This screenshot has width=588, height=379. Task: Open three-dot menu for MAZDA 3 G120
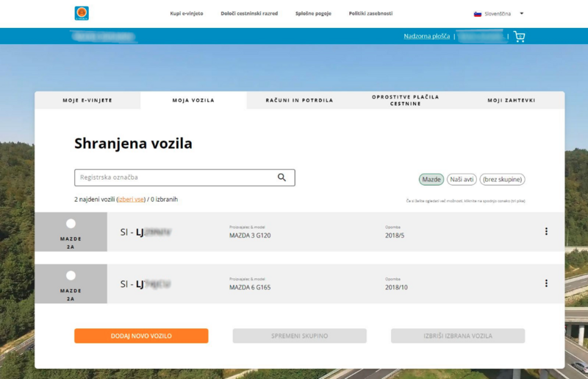(x=546, y=232)
